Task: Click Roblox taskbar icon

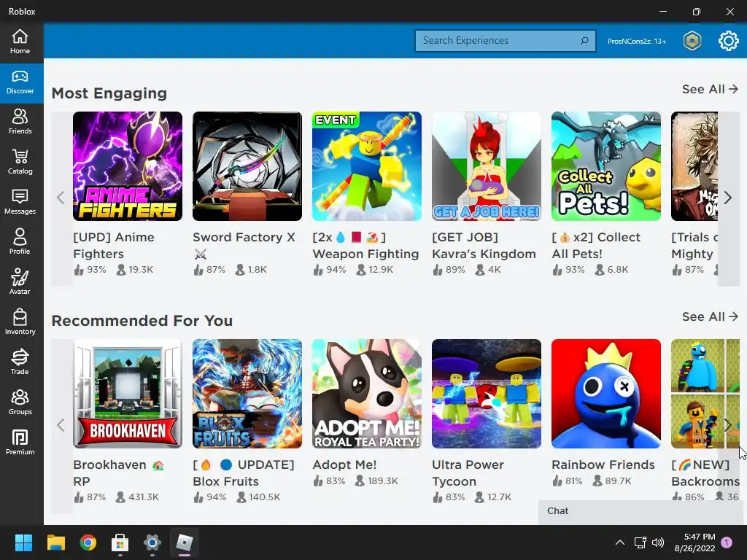Action: tap(185, 542)
